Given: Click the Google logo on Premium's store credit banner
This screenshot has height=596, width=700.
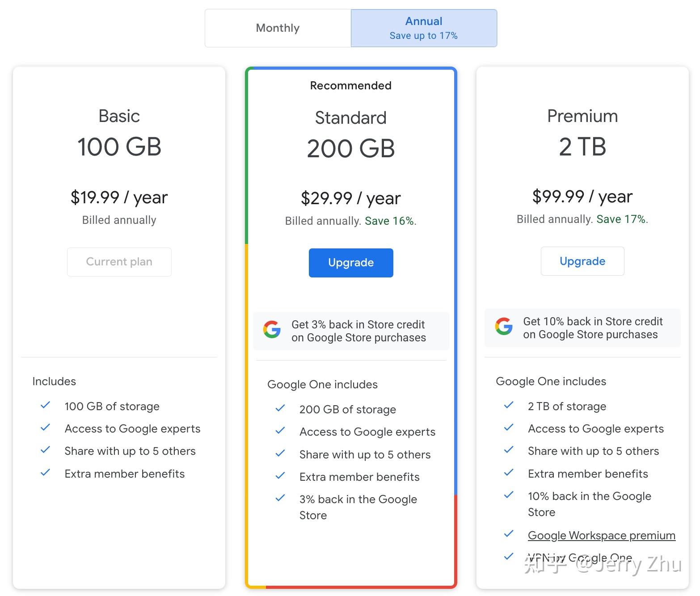Looking at the screenshot, I should point(503,327).
